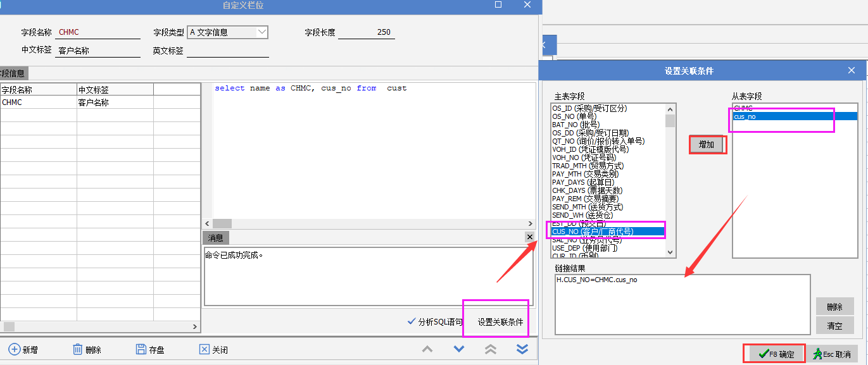
Task: Click the 关闭 close icon in bottom toolbar
Action: (204, 349)
